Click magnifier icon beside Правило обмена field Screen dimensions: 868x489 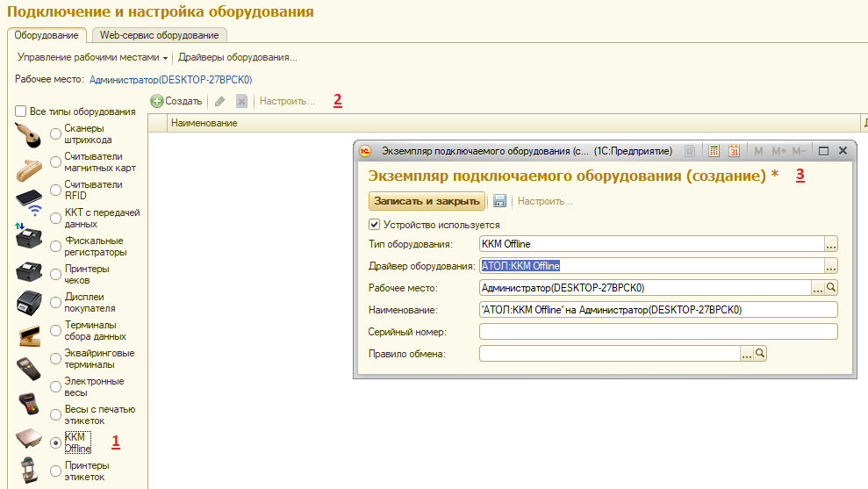760,353
